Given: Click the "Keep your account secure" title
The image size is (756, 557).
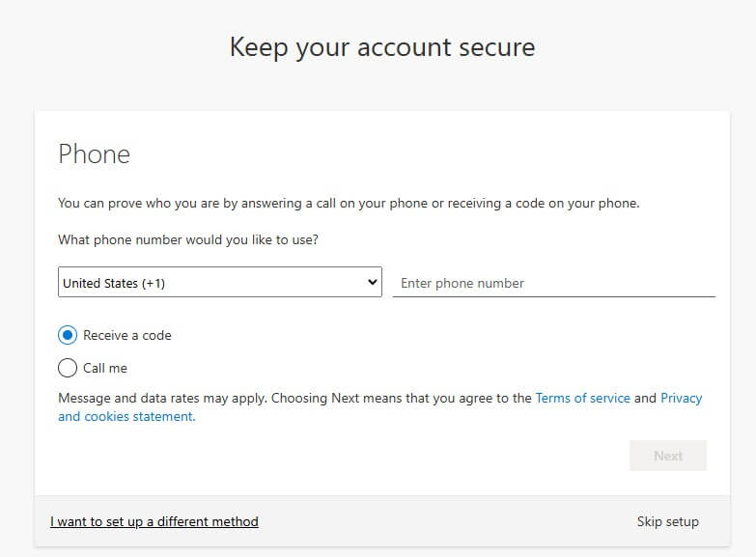Looking at the screenshot, I should point(381,46).
